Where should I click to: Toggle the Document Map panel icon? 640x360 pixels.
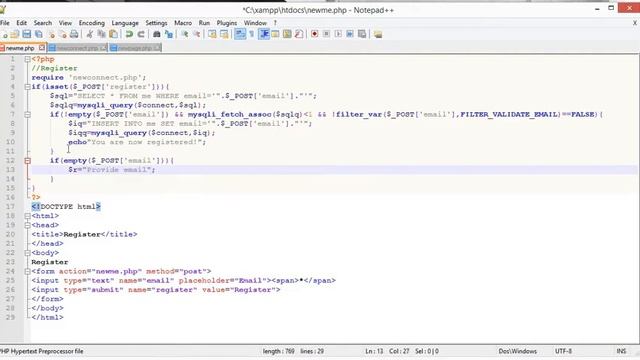287,34
